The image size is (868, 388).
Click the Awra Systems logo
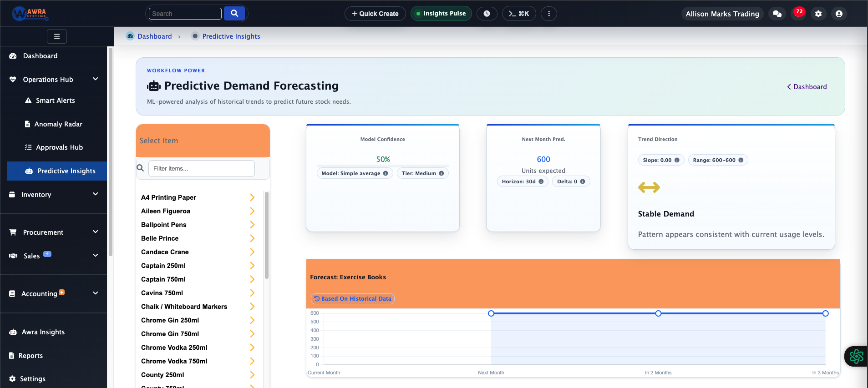click(30, 13)
